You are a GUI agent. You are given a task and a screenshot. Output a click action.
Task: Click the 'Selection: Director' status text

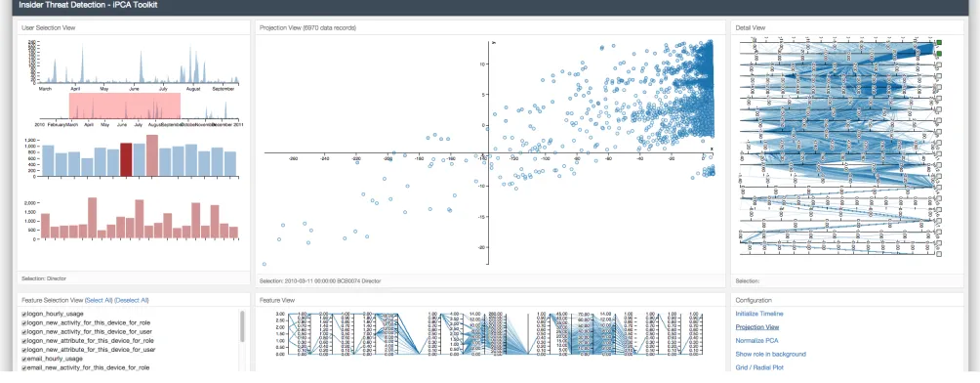click(x=44, y=277)
